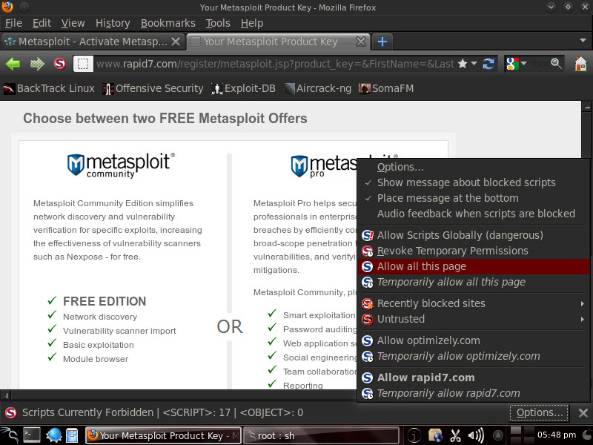
Task: Click the Options... button in notification bar
Action: 539,412
